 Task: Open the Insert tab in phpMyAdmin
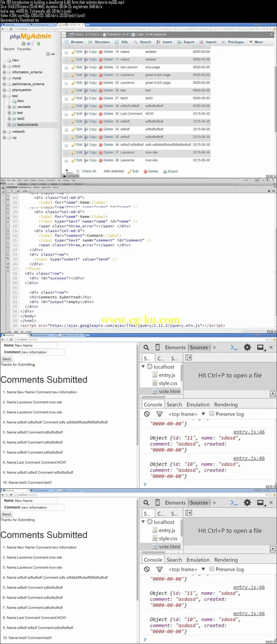(164, 42)
